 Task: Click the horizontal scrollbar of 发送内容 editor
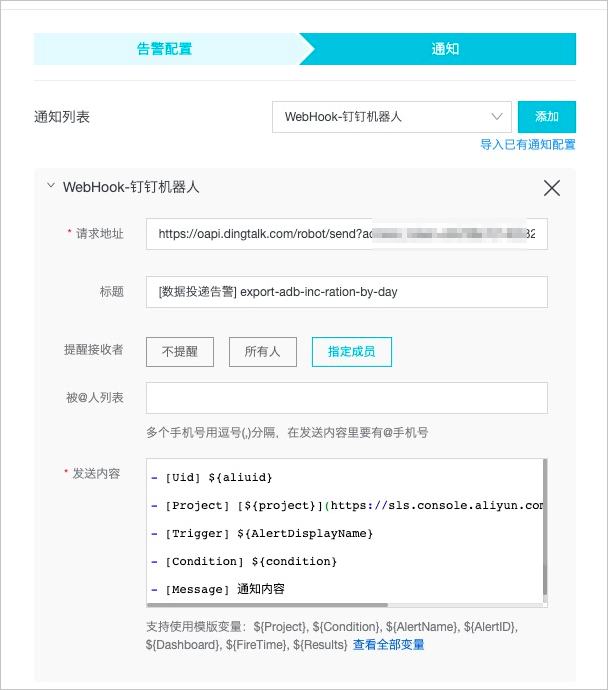click(267, 605)
